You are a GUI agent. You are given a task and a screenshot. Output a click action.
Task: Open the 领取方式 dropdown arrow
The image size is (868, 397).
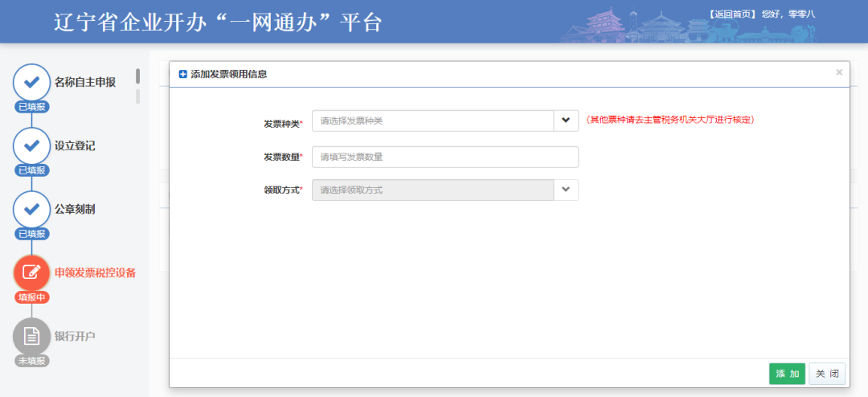tap(566, 190)
